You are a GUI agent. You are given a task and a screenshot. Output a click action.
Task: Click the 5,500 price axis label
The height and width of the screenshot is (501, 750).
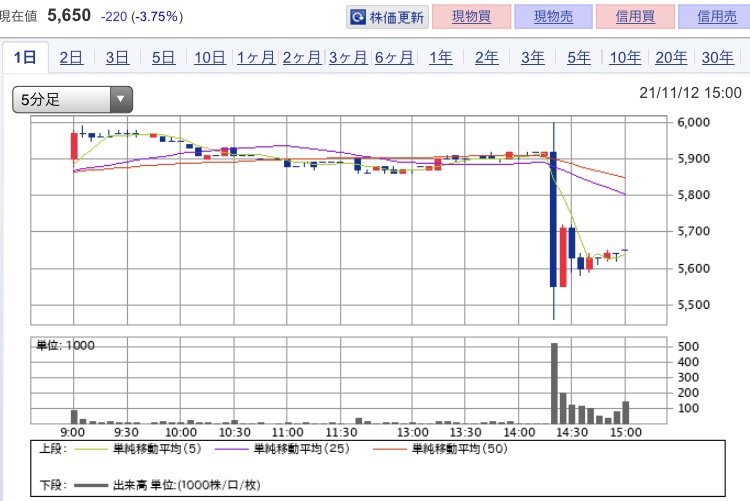tap(694, 305)
